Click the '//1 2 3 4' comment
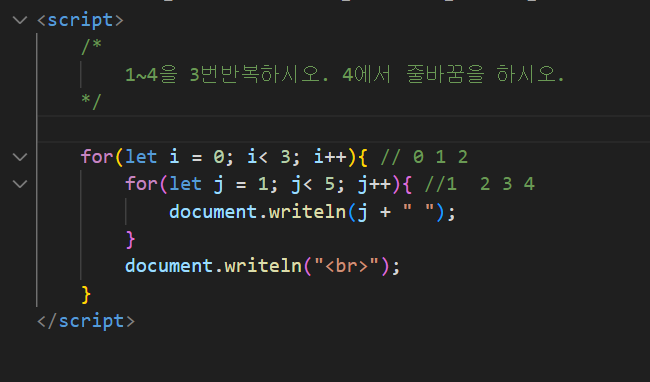Viewport: 650px width, 382px height. click(480, 184)
